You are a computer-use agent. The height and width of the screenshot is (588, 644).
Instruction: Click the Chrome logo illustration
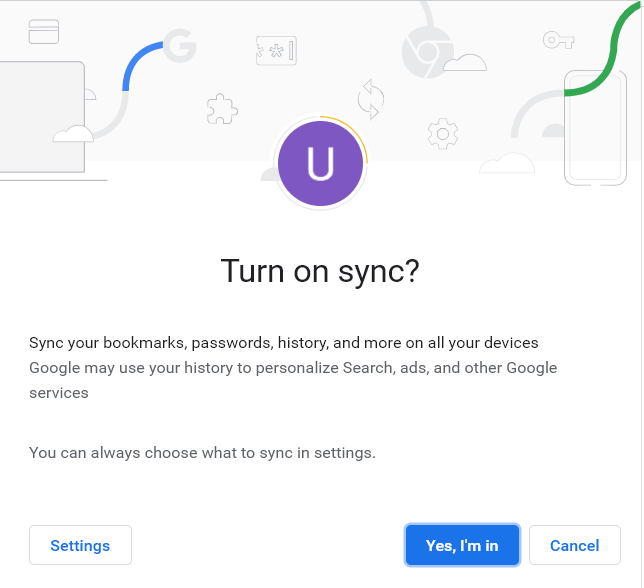[427, 52]
